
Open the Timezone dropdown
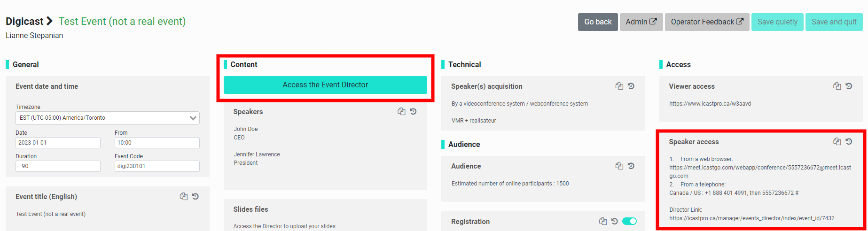point(108,118)
